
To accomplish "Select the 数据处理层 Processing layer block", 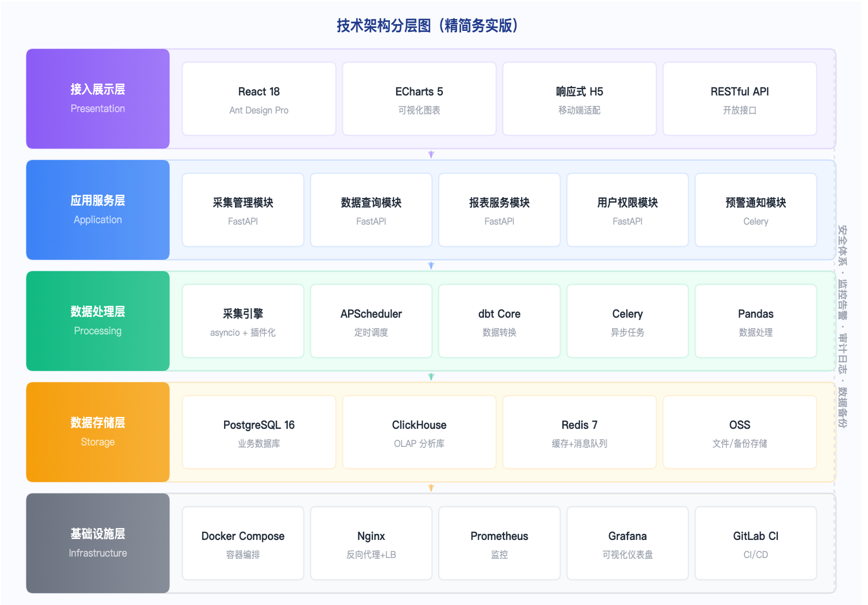I will [x=98, y=321].
